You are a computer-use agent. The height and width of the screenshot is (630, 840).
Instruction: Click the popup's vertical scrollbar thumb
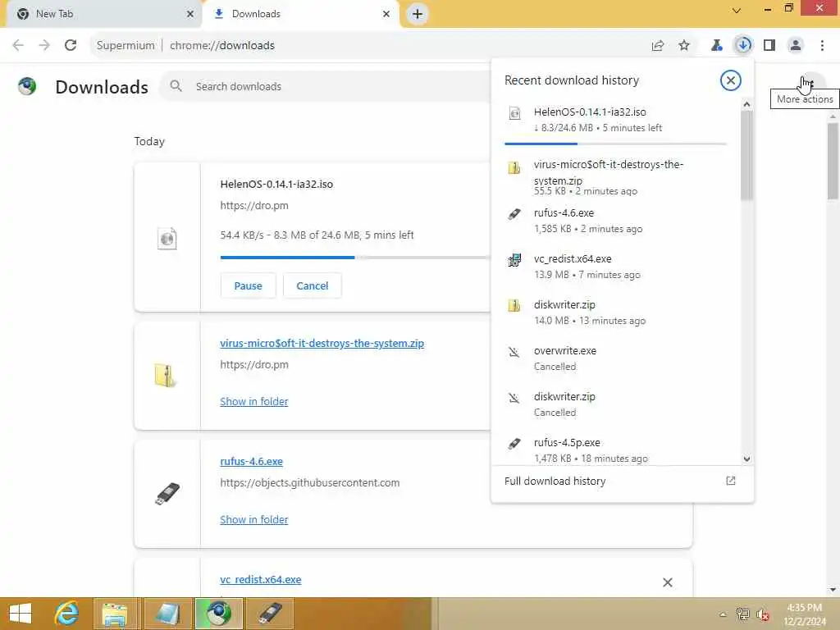[746, 155]
